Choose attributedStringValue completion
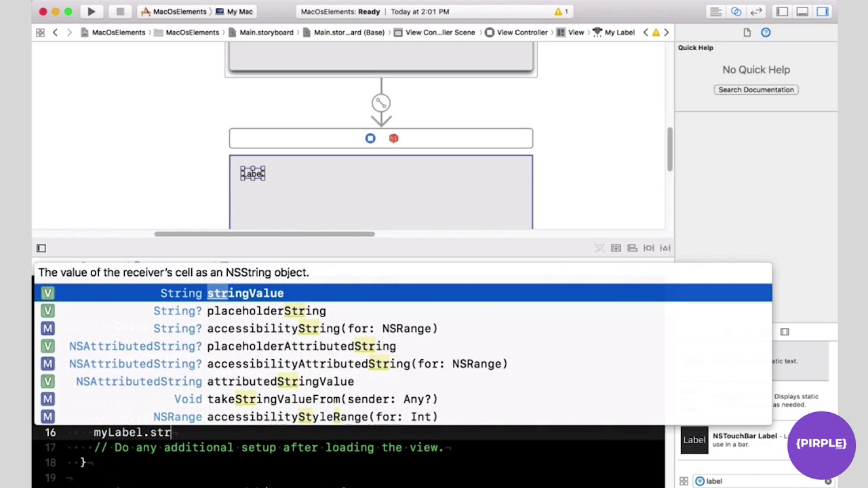Screen dimensions: 868x488 (403, 382)
